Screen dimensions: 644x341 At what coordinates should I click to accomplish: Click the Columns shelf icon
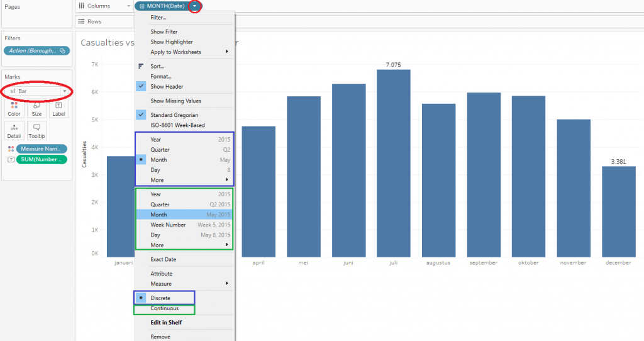[x=82, y=6]
